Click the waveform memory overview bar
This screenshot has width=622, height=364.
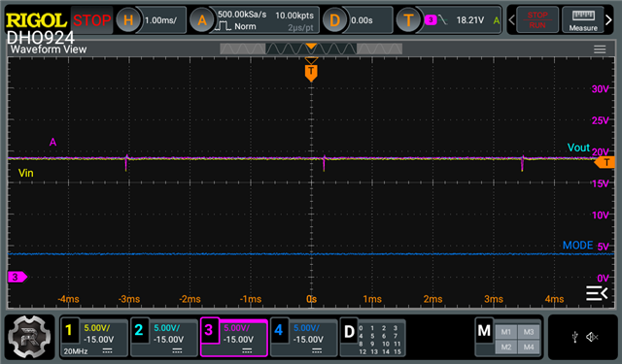[x=311, y=49]
